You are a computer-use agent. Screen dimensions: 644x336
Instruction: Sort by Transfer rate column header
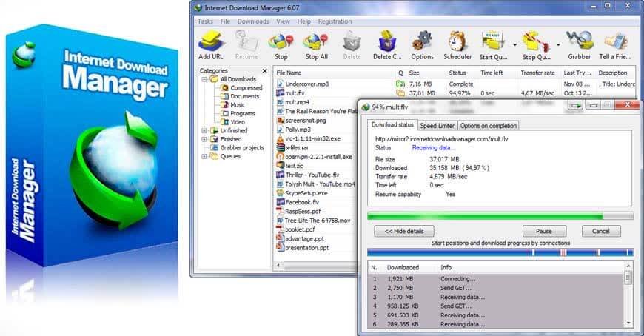coord(537,73)
